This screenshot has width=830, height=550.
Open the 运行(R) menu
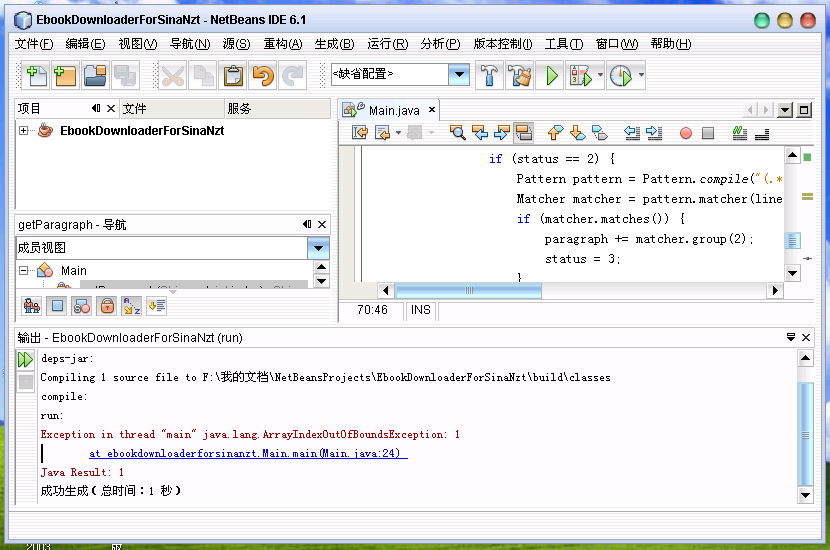click(x=387, y=44)
